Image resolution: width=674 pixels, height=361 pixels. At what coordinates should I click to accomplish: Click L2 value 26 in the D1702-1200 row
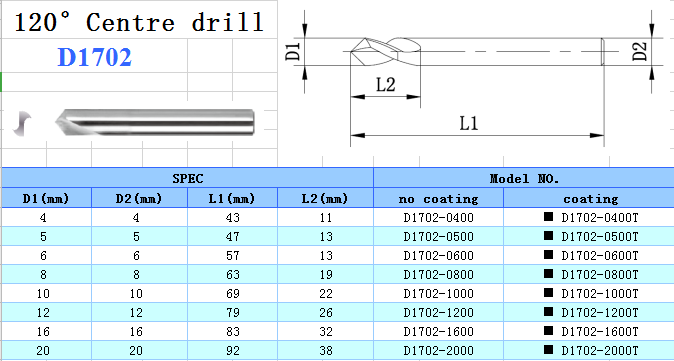[x=326, y=312]
